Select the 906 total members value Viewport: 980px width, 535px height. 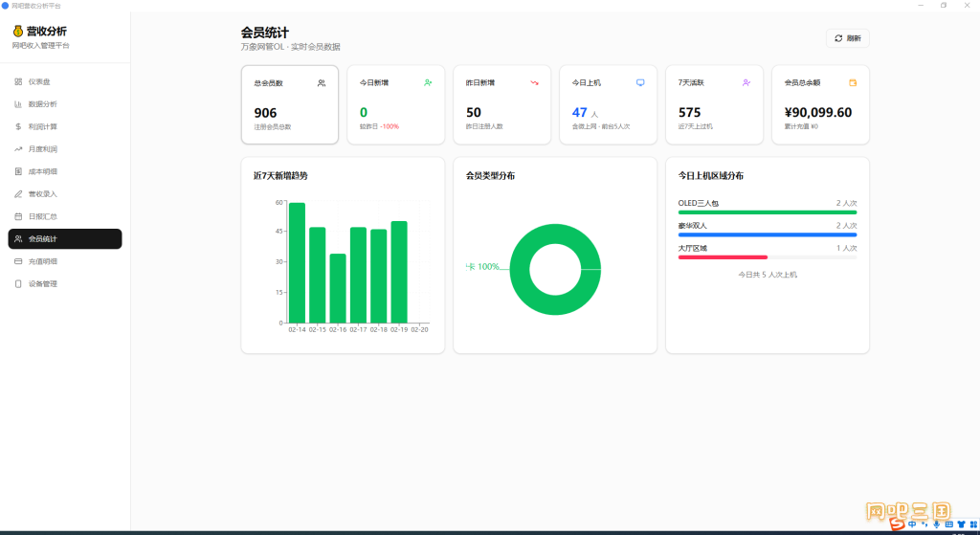(265, 113)
